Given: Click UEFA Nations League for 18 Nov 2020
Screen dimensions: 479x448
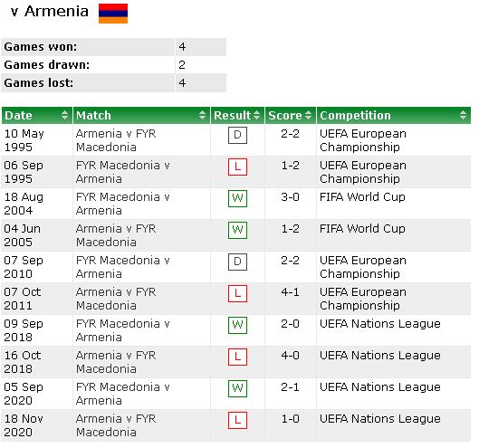Looking at the screenshot, I should point(380,419).
